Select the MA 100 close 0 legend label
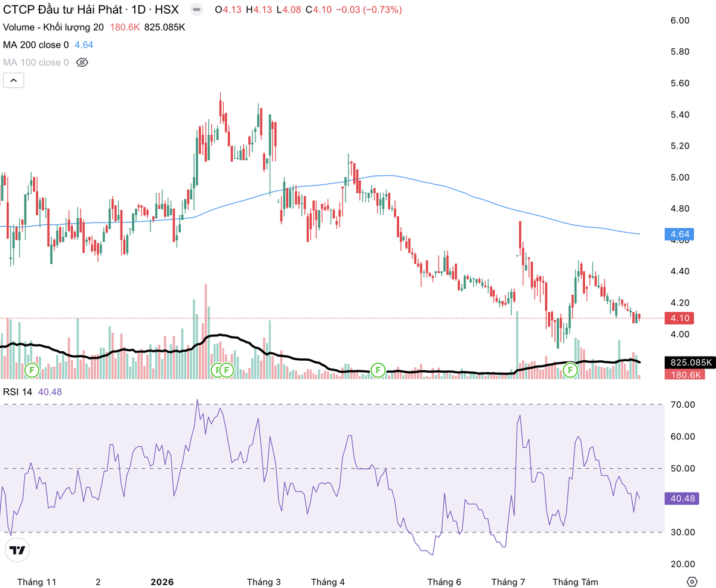The height and width of the screenshot is (588, 716). pyautogui.click(x=36, y=62)
